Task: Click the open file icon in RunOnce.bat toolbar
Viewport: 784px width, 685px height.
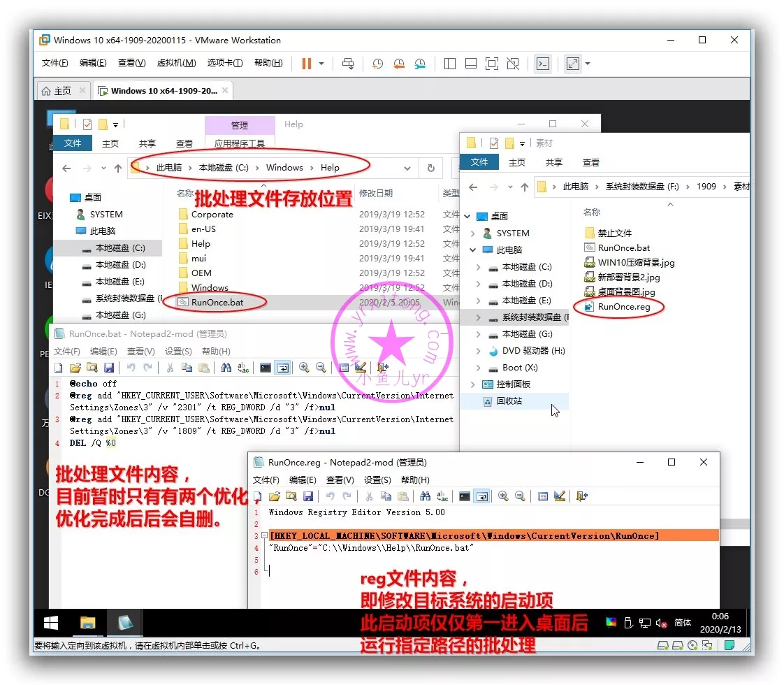Action: (x=75, y=368)
